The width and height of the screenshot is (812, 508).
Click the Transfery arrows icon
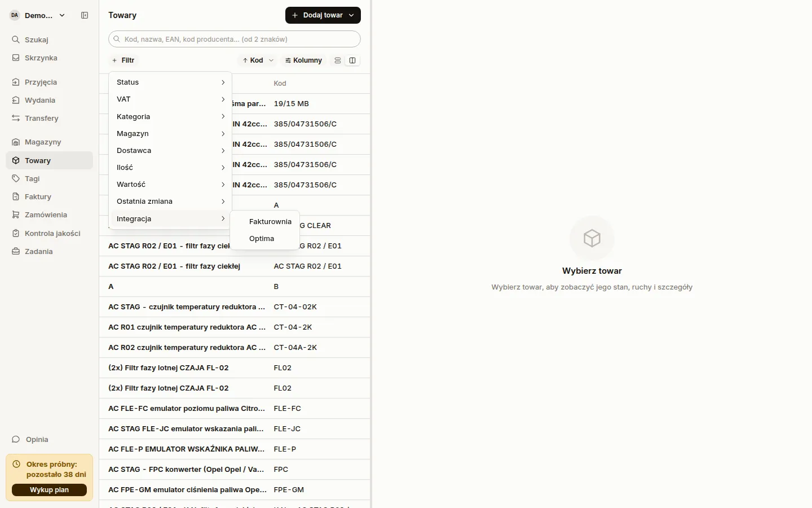pos(16,118)
